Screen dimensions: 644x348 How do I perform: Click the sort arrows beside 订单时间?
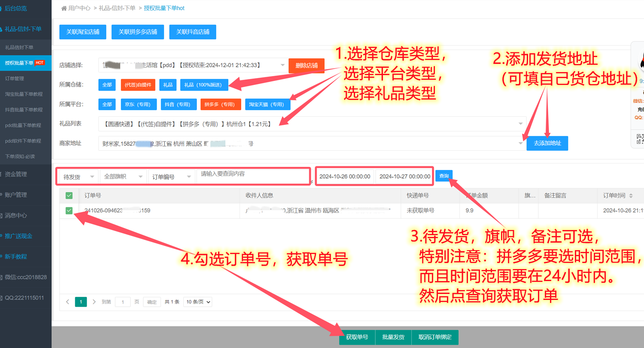coord(631,196)
